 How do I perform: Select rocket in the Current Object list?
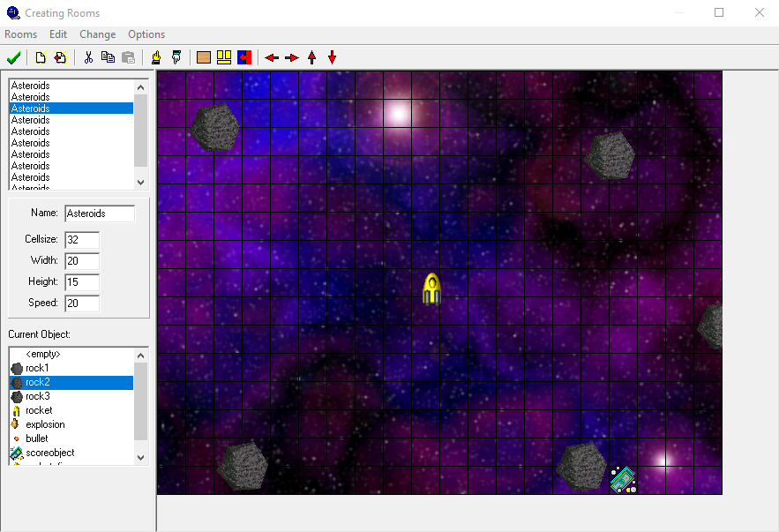[71, 410]
